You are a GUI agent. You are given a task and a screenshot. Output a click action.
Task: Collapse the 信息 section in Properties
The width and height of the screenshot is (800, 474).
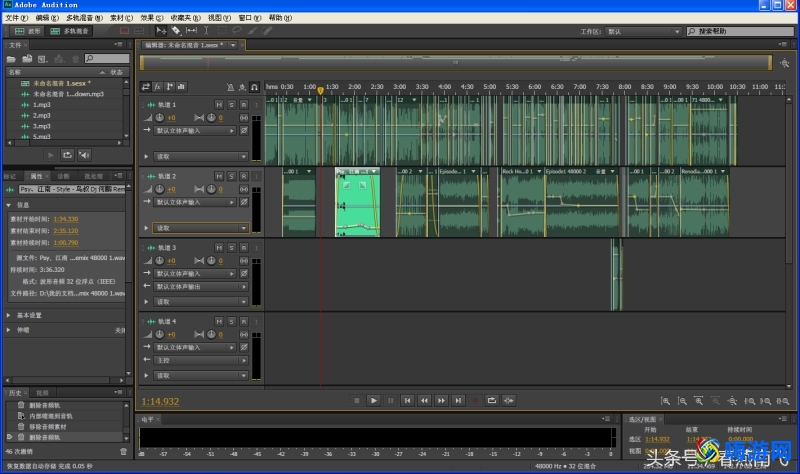(x=9, y=205)
